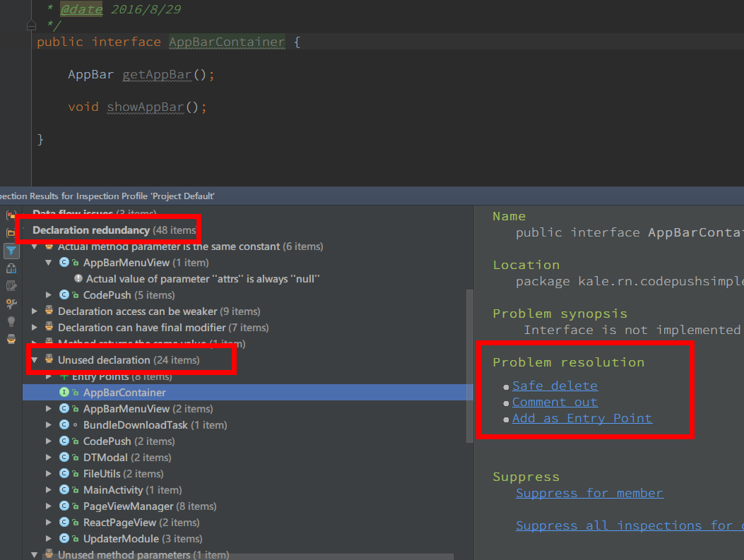The width and height of the screenshot is (744, 560).
Task: Expand the CodePush (5 items) node
Action: [x=48, y=295]
